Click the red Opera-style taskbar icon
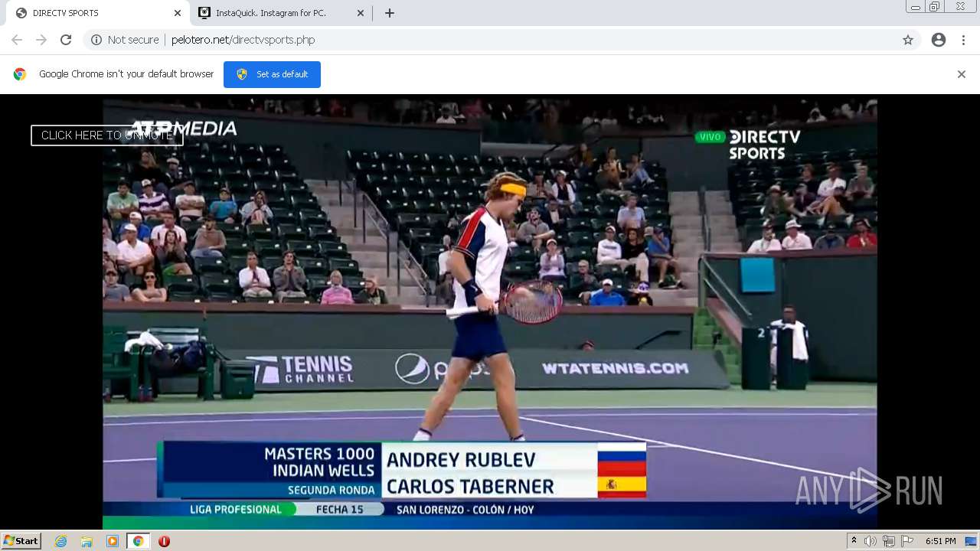This screenshot has height=551, width=980. point(164,541)
